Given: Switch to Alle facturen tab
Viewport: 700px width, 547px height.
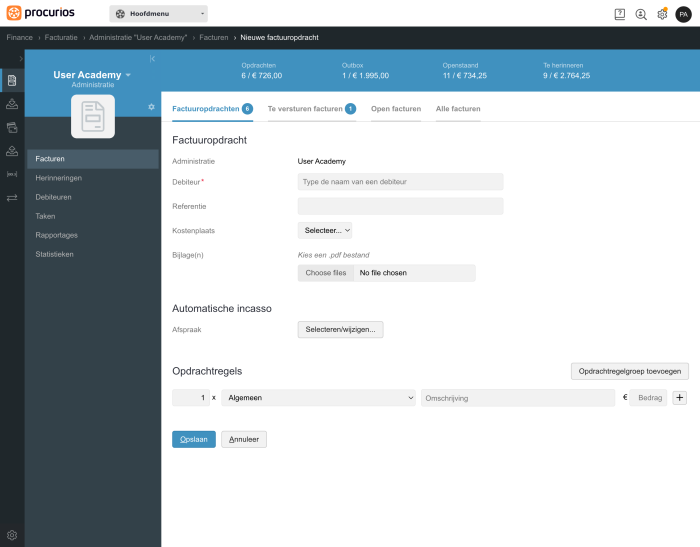Looking at the screenshot, I should pos(458,109).
